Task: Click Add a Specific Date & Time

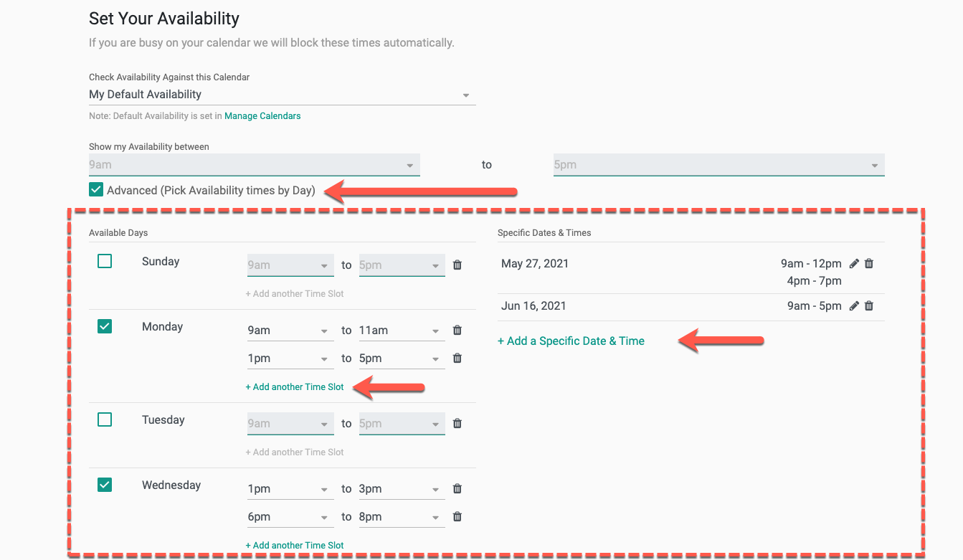Action: pyautogui.click(x=571, y=341)
